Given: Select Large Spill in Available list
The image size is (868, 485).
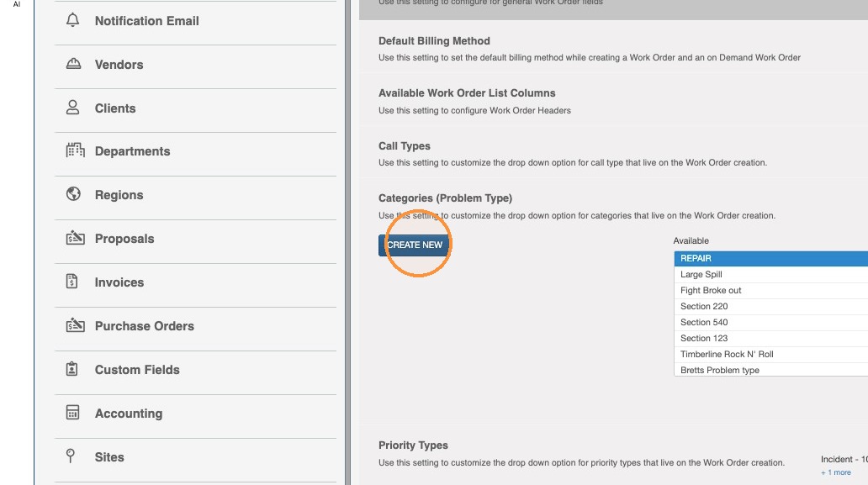Looking at the screenshot, I should pyautogui.click(x=771, y=274).
